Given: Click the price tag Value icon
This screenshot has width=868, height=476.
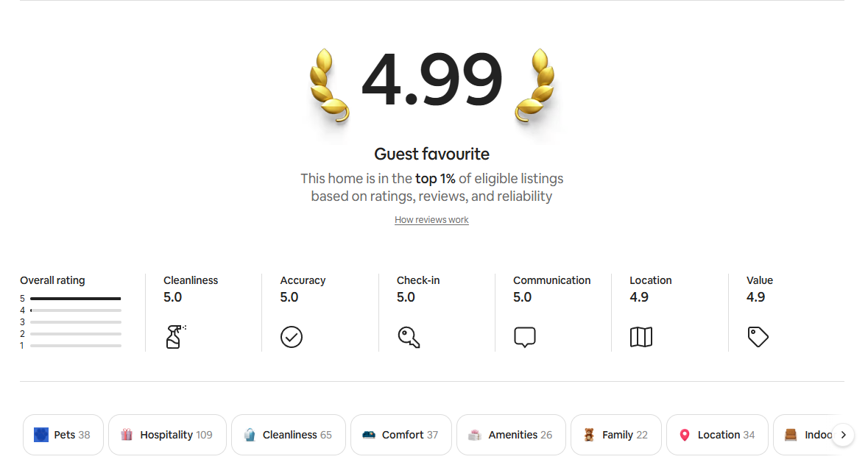Looking at the screenshot, I should click(758, 337).
